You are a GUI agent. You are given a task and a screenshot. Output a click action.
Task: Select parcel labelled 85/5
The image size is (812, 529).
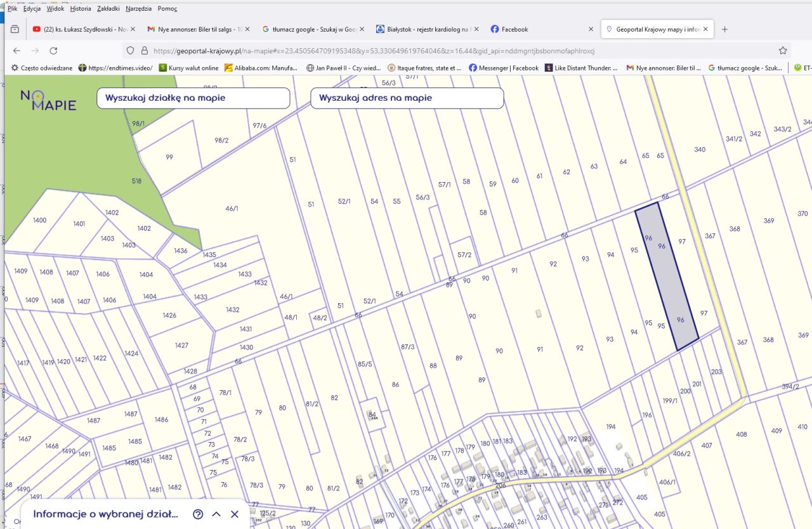point(365,364)
